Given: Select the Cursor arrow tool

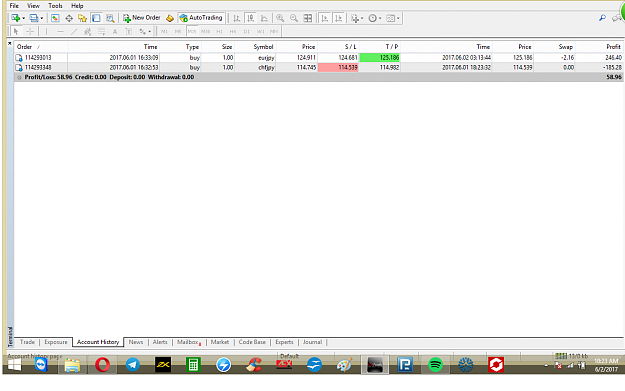Looking at the screenshot, I should click(x=16, y=31).
